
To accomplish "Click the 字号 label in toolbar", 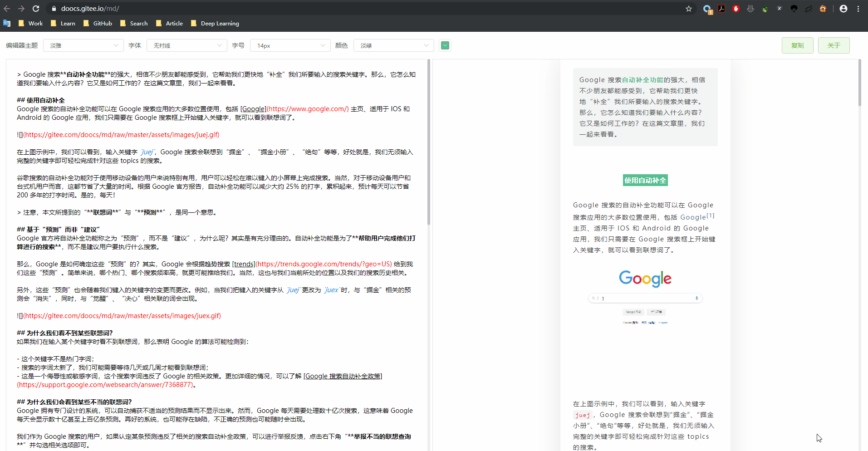I will coord(238,45).
